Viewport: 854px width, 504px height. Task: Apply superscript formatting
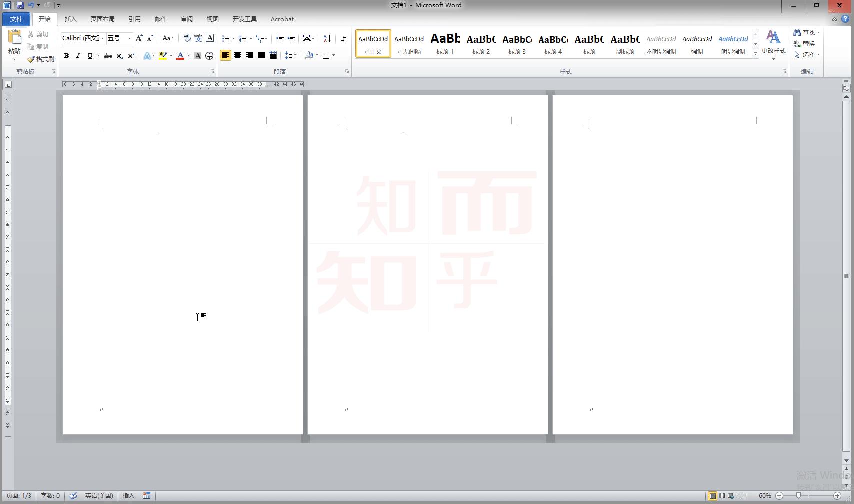point(130,56)
